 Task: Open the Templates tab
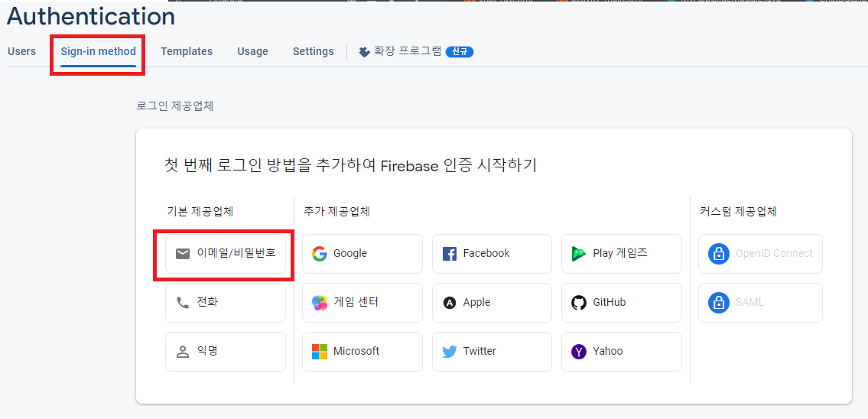pos(187,51)
